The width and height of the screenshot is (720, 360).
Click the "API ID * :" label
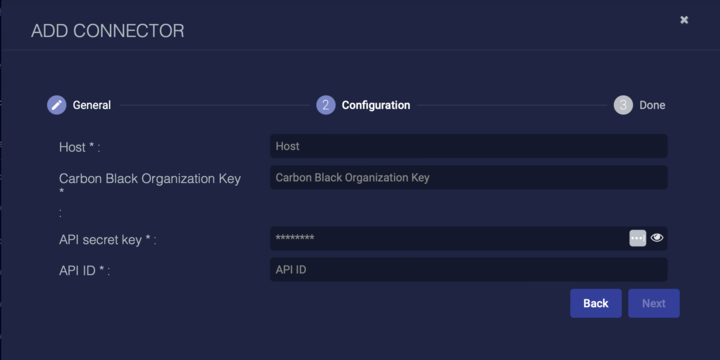(x=84, y=271)
